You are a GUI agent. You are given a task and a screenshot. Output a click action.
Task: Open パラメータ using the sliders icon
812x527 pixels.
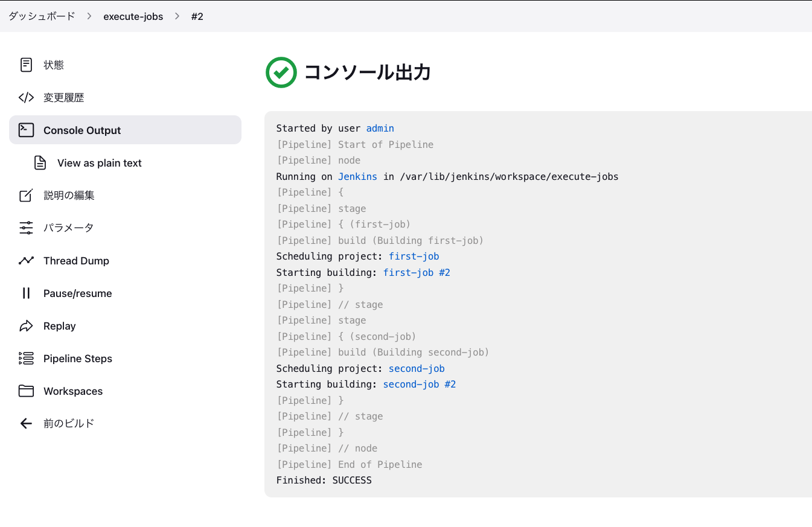click(x=25, y=228)
